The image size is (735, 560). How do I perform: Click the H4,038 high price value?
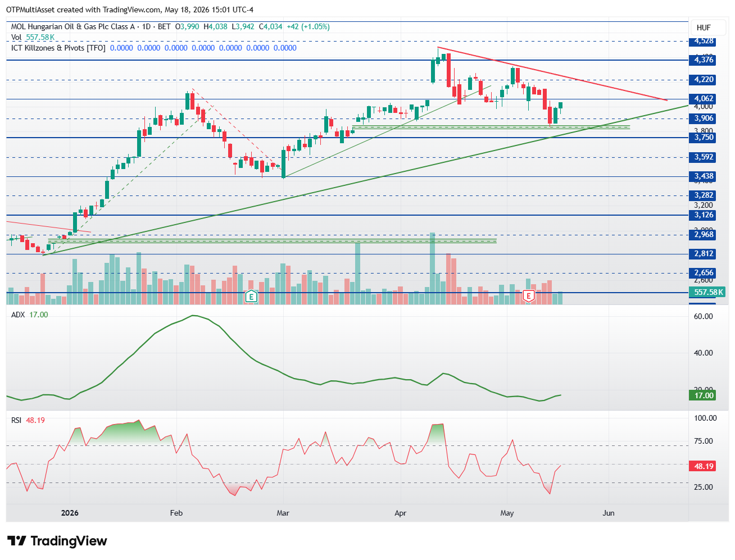point(215,26)
